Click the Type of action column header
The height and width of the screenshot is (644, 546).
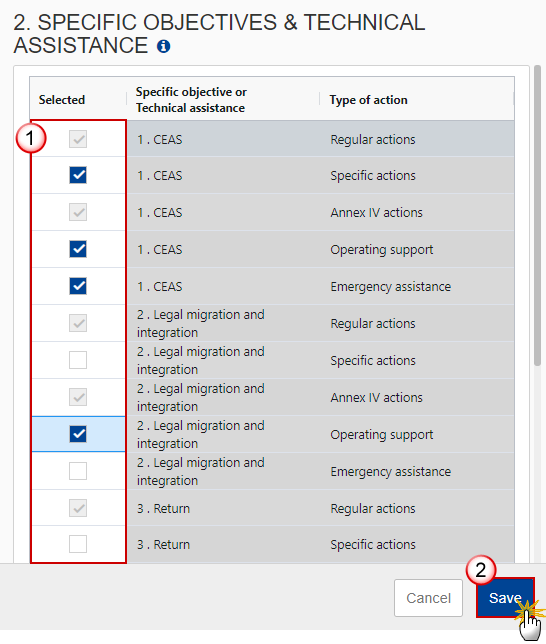pos(369,100)
